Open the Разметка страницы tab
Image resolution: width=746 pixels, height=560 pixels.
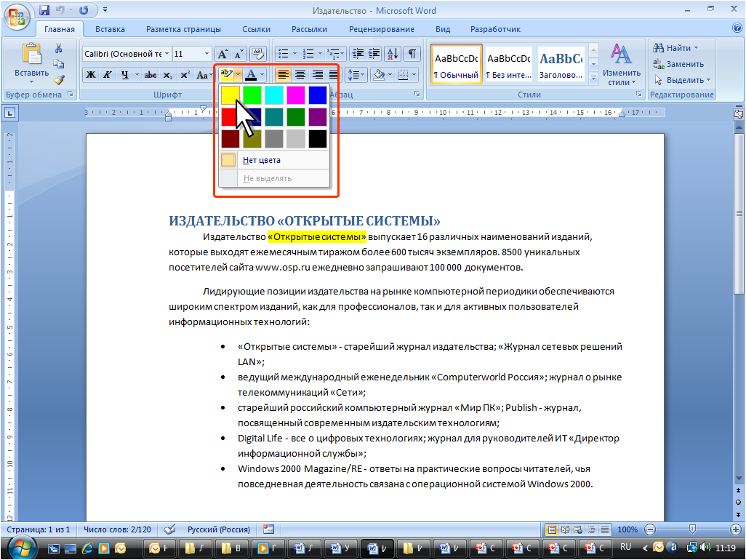click(183, 29)
